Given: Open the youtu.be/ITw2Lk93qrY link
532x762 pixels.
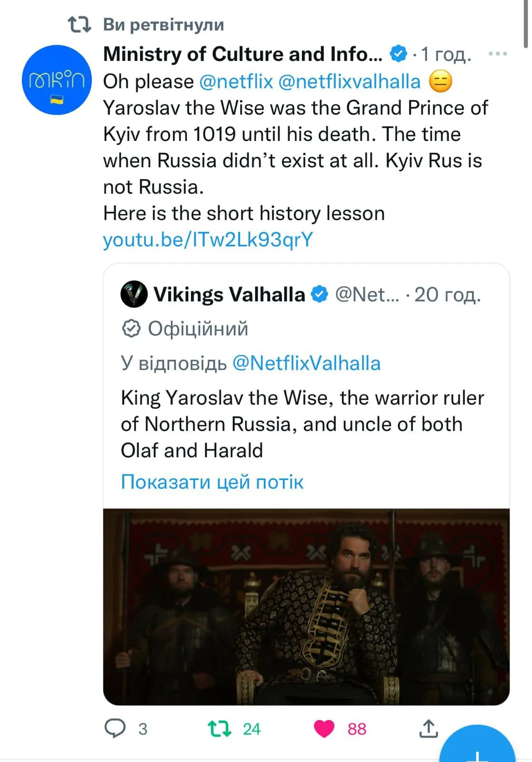Looking at the screenshot, I should (208, 240).
